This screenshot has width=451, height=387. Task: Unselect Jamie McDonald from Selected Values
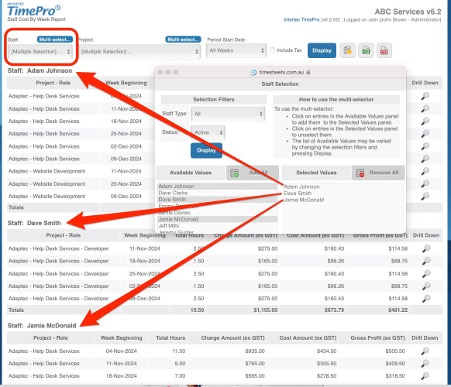[304, 200]
